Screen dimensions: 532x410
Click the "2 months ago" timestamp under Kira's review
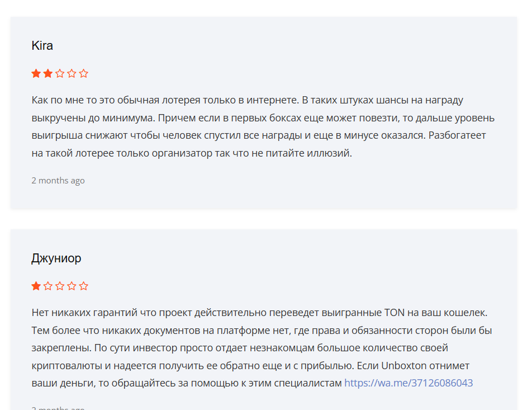pyautogui.click(x=58, y=181)
